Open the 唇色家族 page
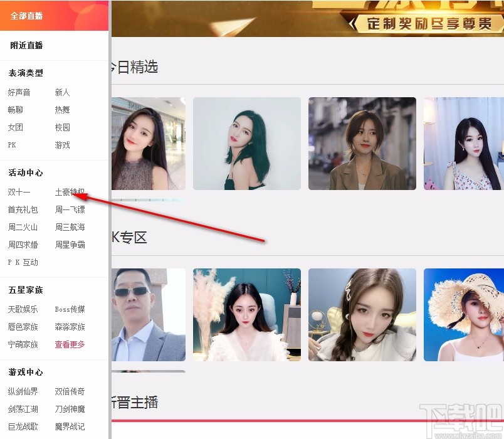Viewport: 504px width, 439px height. tap(23, 327)
